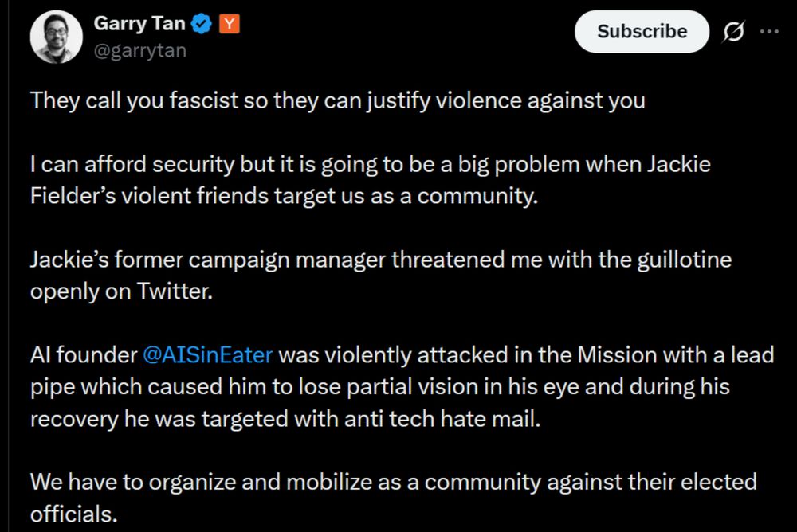Open the Grok slashed-circle icon
Screen dimensions: 797x532
[733, 32]
